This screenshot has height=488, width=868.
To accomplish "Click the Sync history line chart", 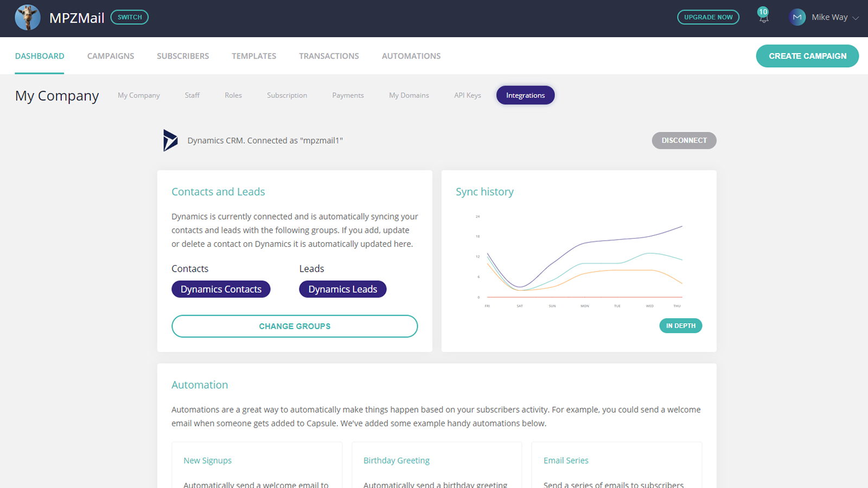I will 579,261.
